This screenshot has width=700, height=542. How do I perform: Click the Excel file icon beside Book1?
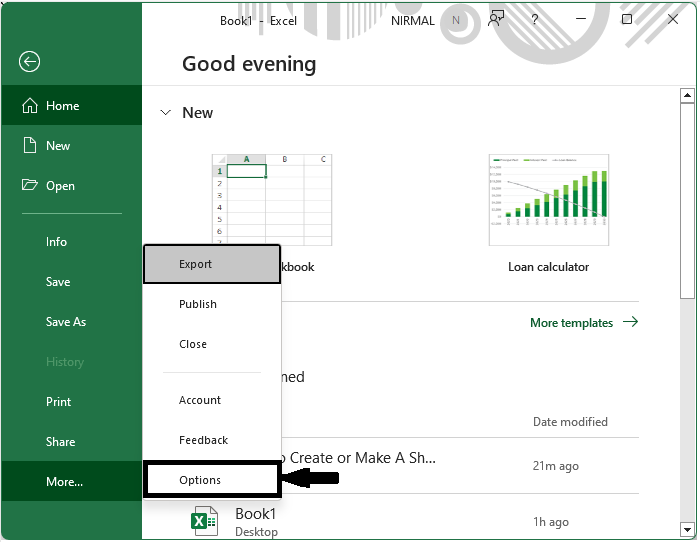[x=204, y=521]
